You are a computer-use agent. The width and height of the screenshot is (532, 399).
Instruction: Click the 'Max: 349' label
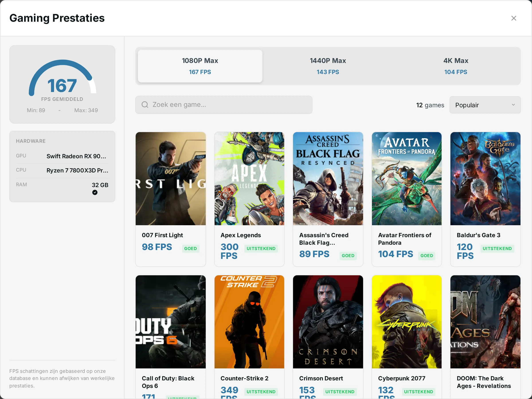86,110
